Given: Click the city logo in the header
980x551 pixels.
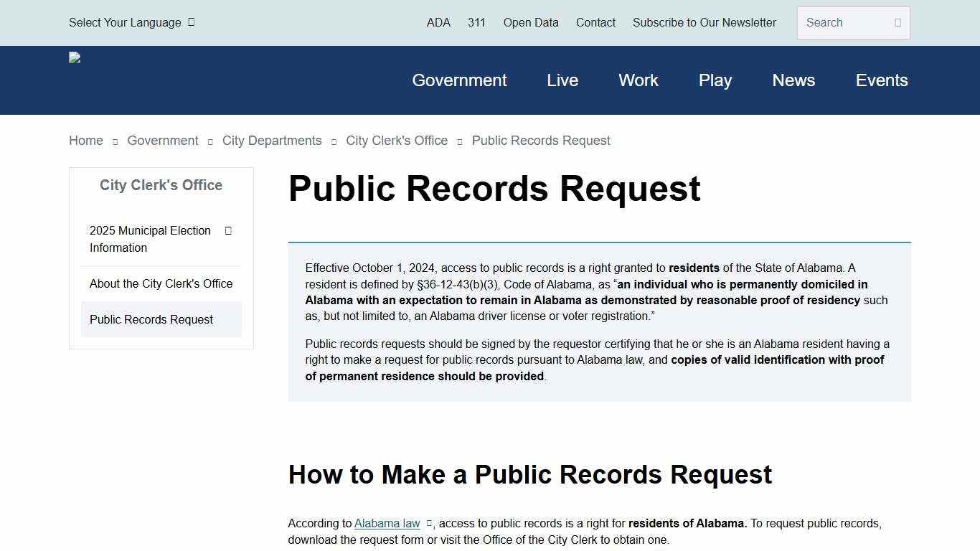Looking at the screenshot, I should point(74,57).
